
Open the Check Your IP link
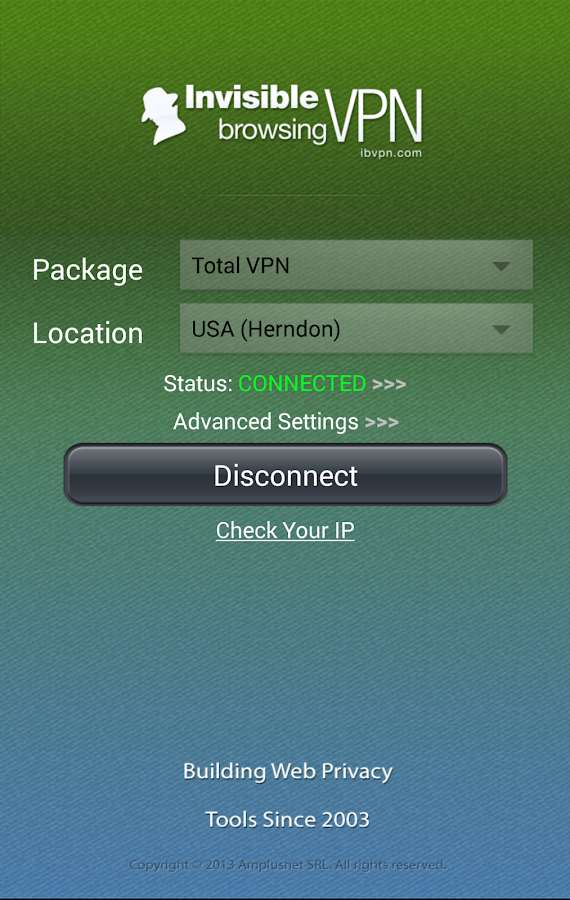285,530
